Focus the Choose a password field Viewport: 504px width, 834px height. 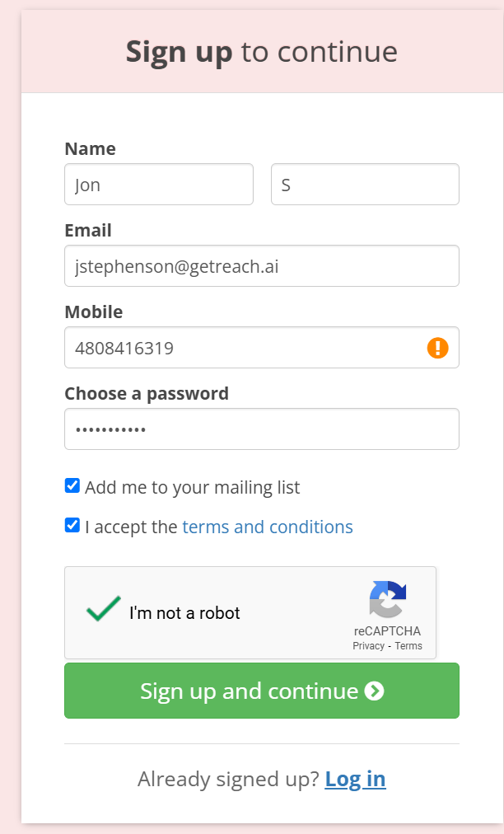coord(262,429)
